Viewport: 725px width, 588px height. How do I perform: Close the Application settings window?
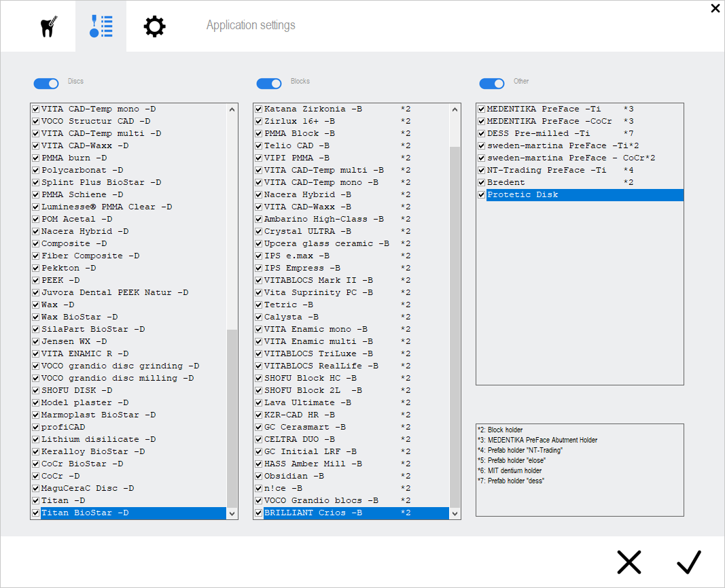(715, 8)
